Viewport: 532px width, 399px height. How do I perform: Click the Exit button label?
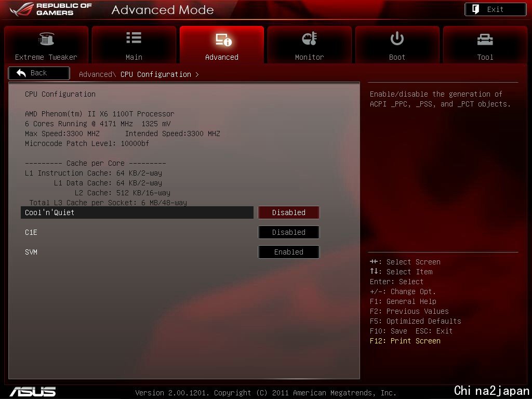point(495,9)
